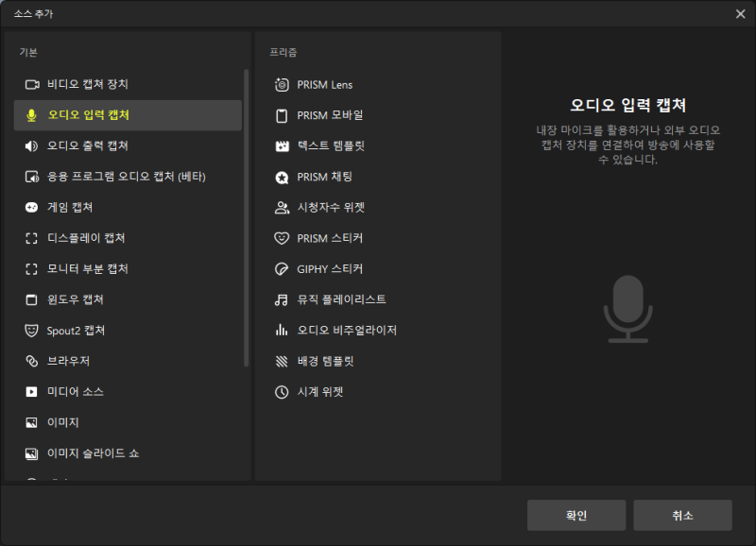
Task: Click the clock icon for 시계 위젯
Action: (282, 392)
